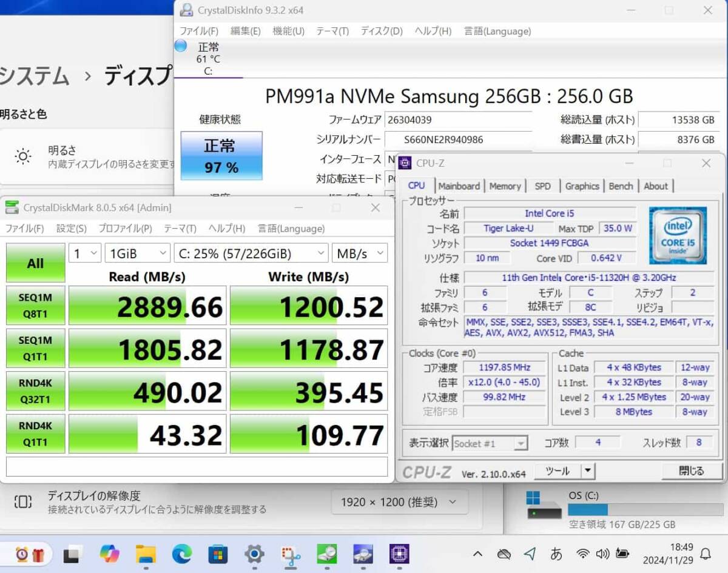This screenshot has width=728, height=573.
Task: Click the Intel Core i5 logo in CPU-Z
Action: [x=677, y=235]
